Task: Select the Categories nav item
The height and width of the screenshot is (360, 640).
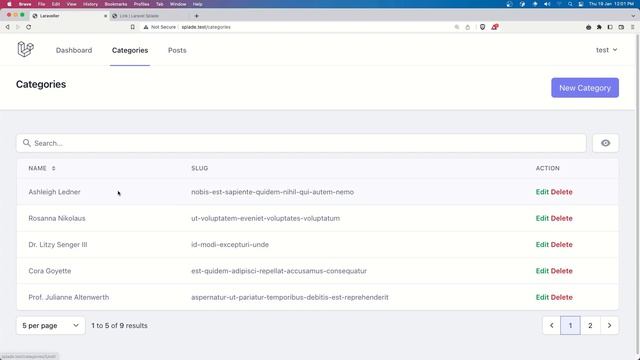Action: click(130, 50)
